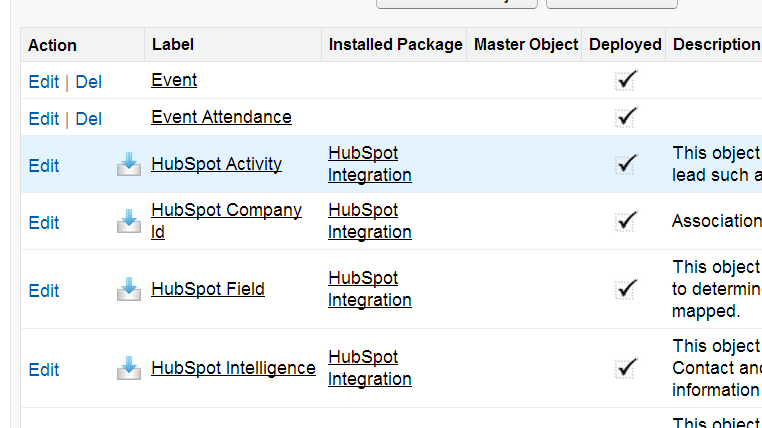Delete the Event Attendance object

pos(89,118)
